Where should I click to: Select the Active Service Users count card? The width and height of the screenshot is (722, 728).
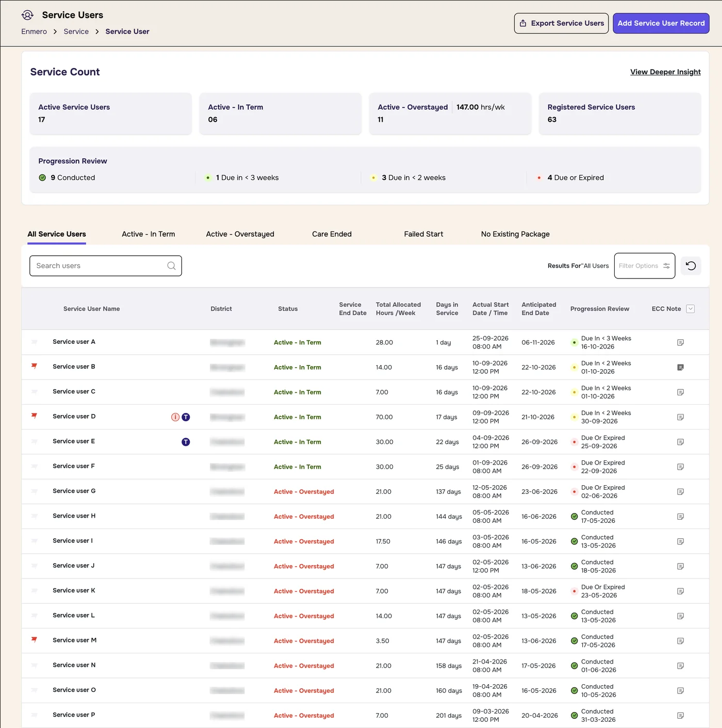point(111,113)
